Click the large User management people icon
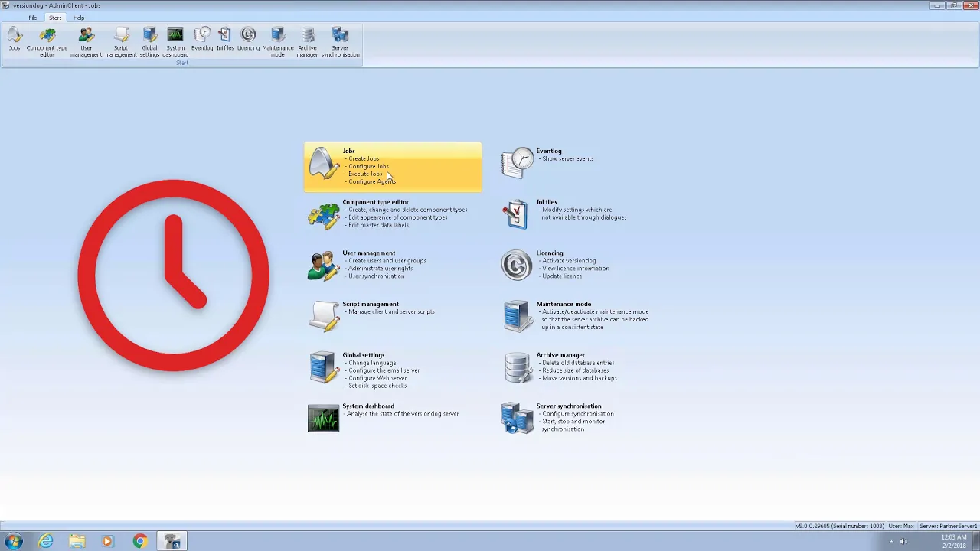Screen dimensions: 980x551 tap(323, 266)
